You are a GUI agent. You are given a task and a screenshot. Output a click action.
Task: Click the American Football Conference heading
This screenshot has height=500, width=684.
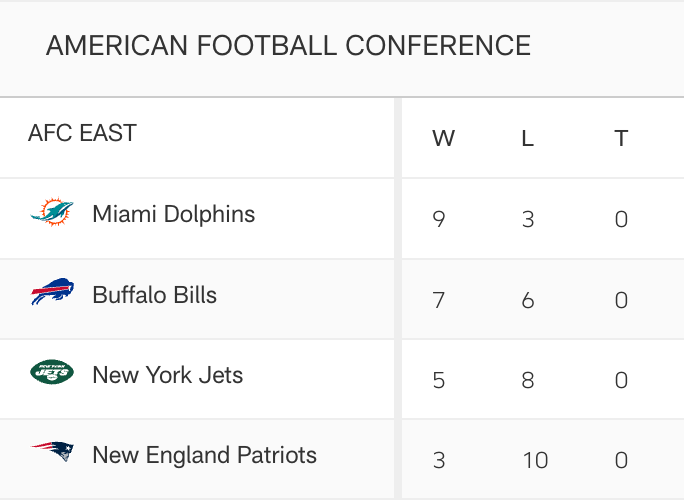(x=288, y=46)
